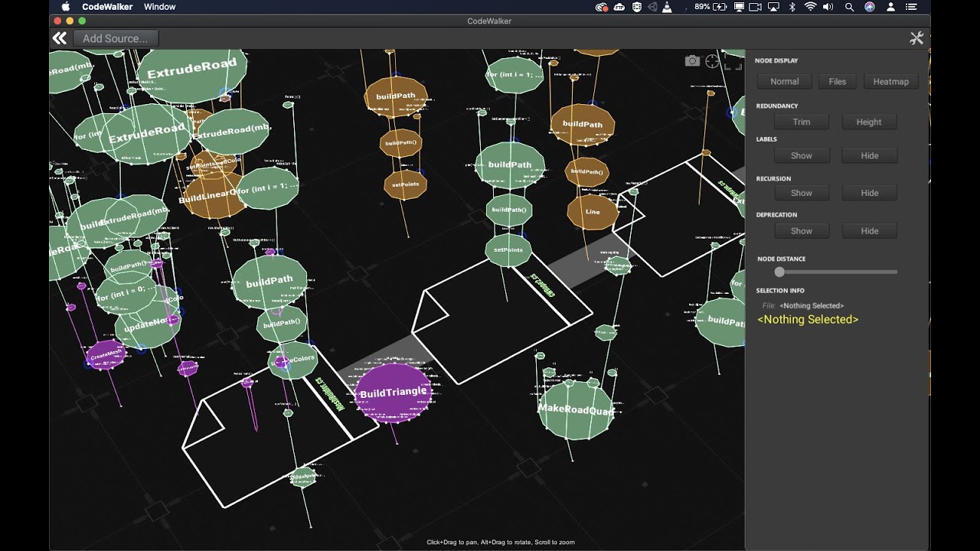Open the AirPlay menu bar icon

coord(773,7)
